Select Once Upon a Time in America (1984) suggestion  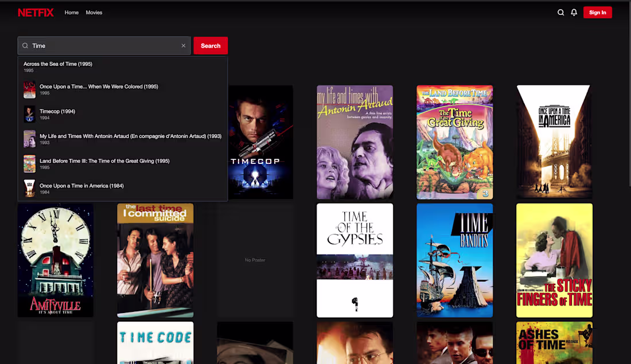pyautogui.click(x=123, y=189)
